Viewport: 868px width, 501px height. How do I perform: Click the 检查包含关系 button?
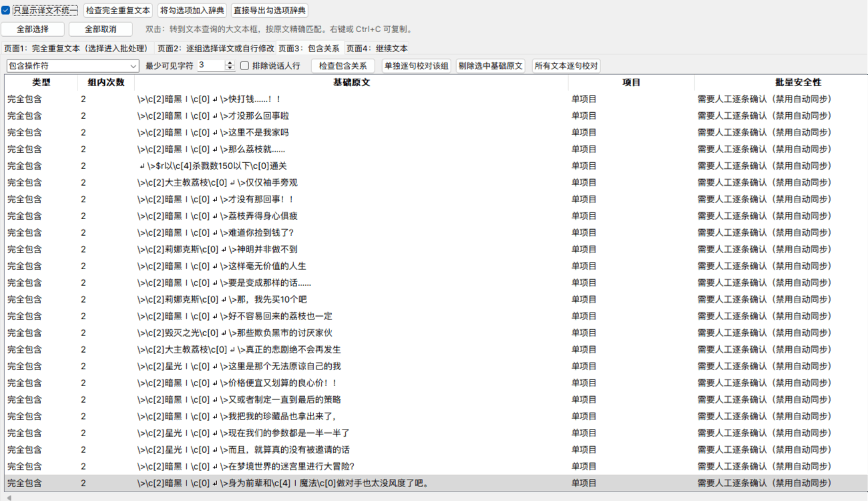[343, 66]
